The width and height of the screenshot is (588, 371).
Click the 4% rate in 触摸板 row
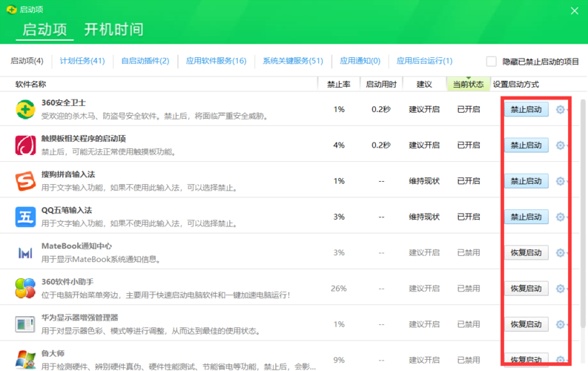pos(339,145)
